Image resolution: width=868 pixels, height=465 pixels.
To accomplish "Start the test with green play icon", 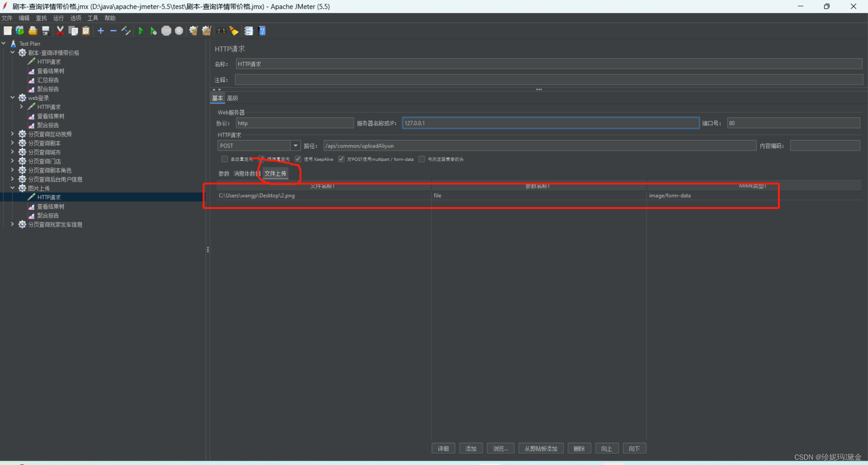I will pos(141,31).
